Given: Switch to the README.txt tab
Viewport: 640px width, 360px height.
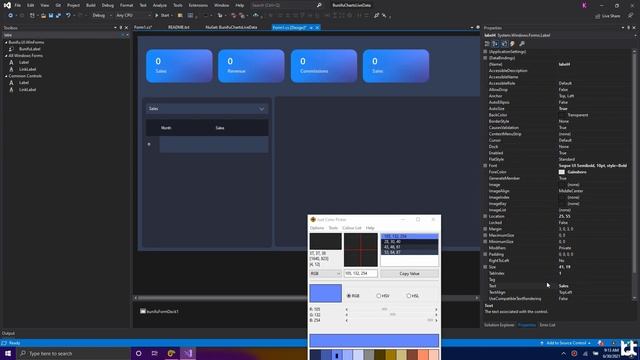Looking at the screenshot, I should tap(179, 27).
